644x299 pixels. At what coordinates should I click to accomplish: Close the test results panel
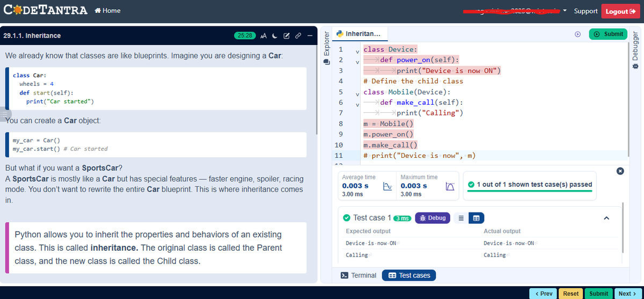point(620,171)
